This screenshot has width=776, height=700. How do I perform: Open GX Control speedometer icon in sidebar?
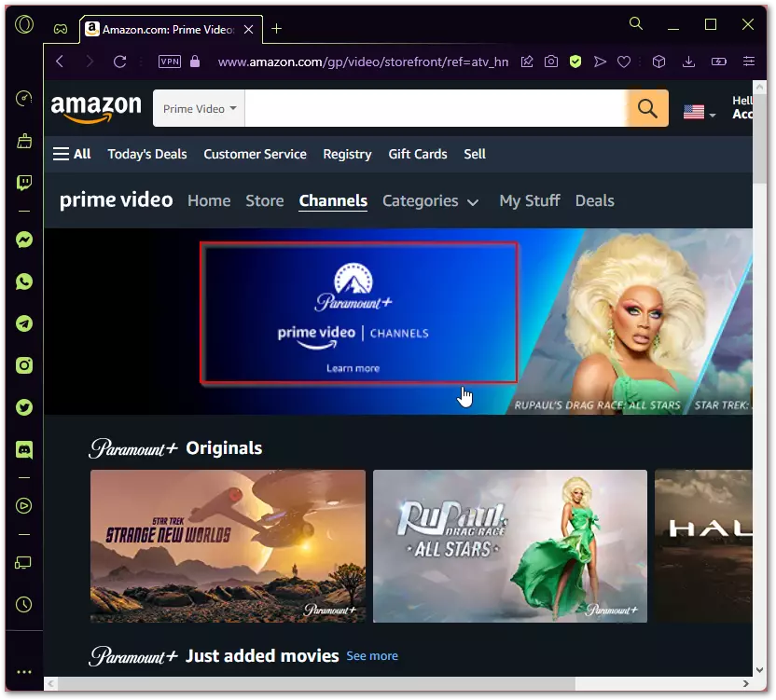(23, 99)
